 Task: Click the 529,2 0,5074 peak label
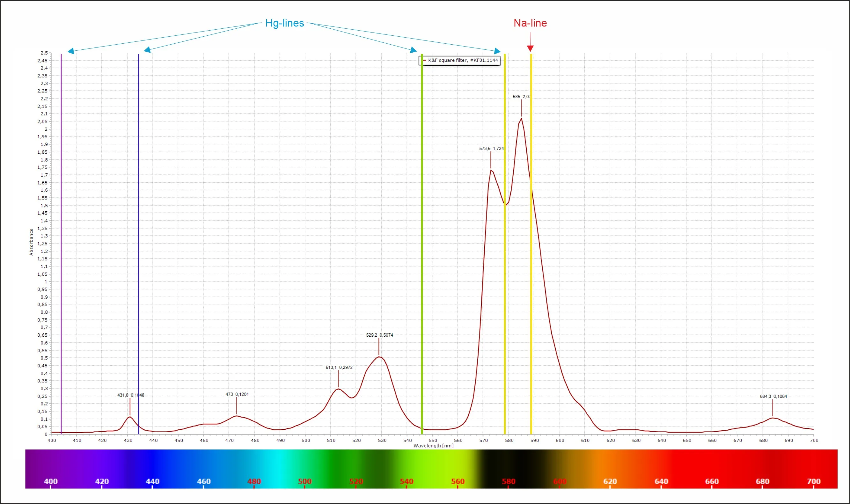coord(379,335)
